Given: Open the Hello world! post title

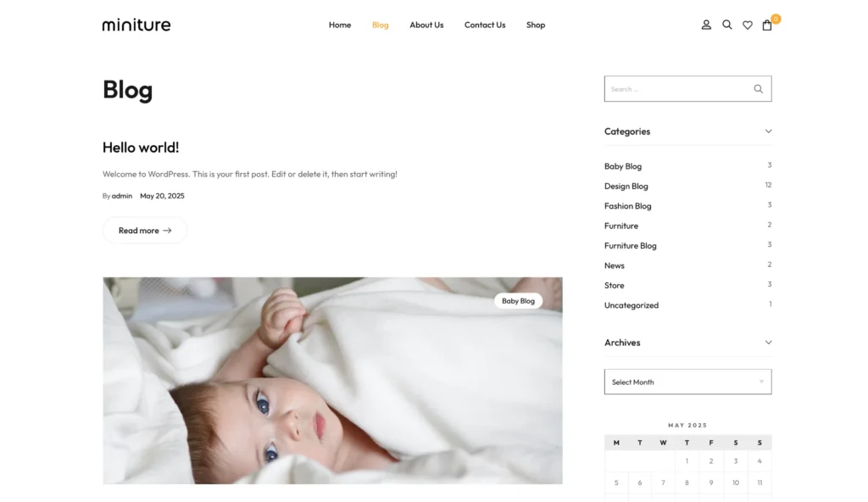Looking at the screenshot, I should pos(141,148).
